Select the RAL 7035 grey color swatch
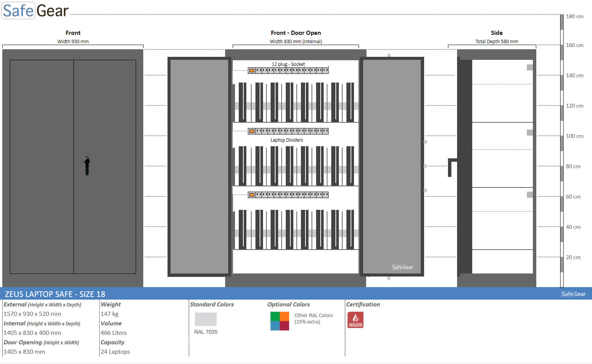Image resolution: width=592 pixels, height=364 pixels. (x=206, y=319)
